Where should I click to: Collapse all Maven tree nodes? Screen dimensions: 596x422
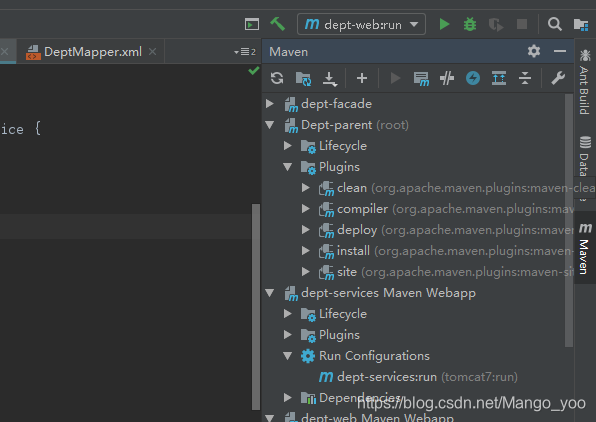525,78
